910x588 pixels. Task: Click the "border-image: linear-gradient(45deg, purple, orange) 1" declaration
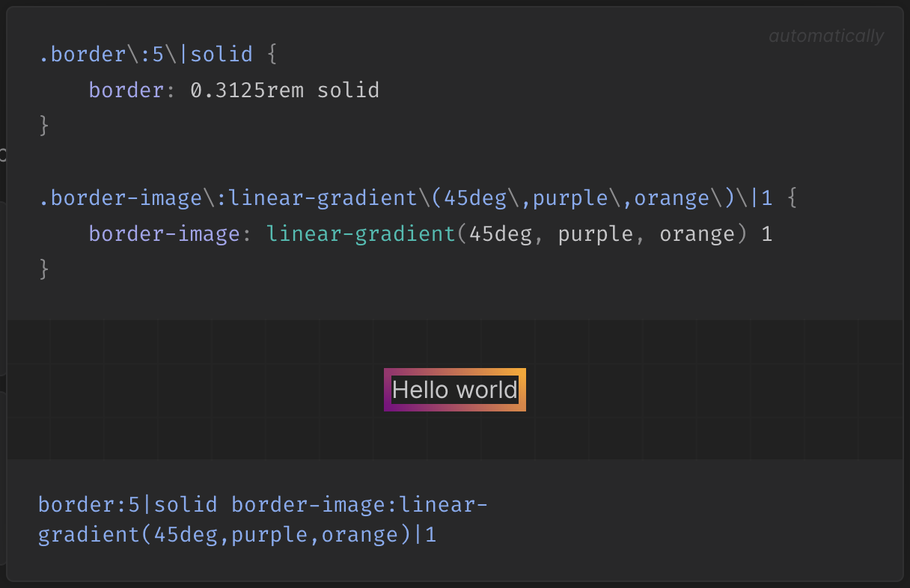tap(431, 234)
